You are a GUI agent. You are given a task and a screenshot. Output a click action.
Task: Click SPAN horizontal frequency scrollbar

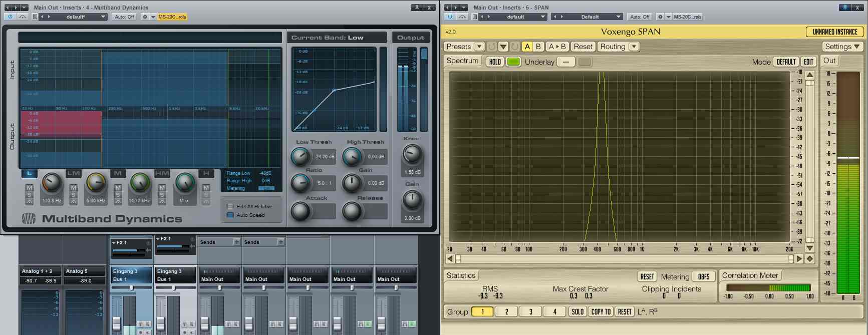pos(624,259)
